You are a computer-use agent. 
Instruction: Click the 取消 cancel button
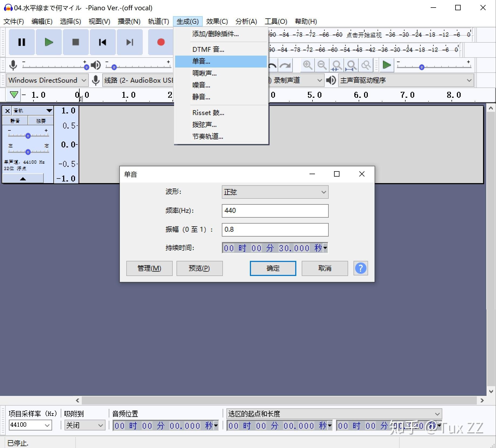[x=325, y=268]
